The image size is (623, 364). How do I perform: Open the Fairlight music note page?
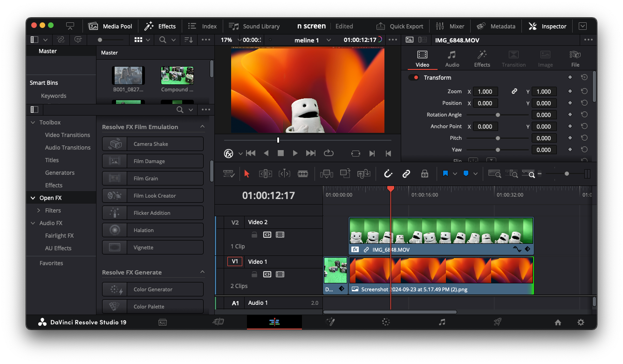(x=442, y=322)
